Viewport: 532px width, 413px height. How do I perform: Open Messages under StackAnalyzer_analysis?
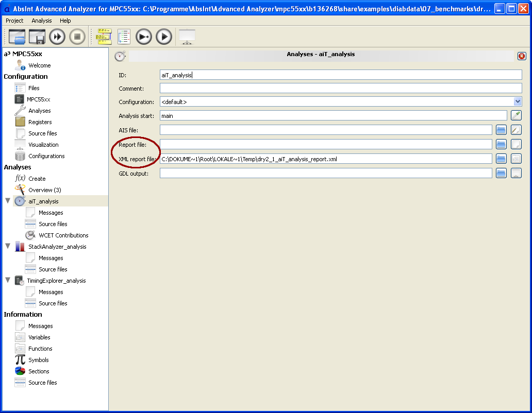click(44, 258)
